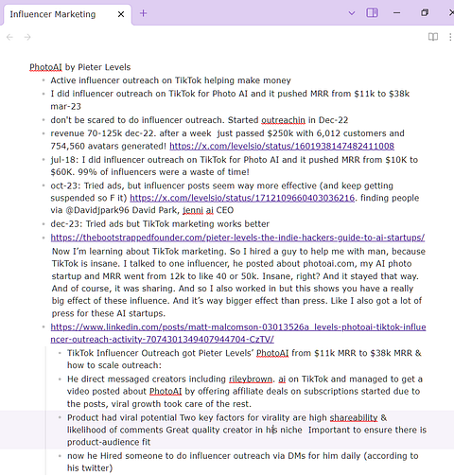Screen dimensions: 454x476
Task: Navigate forward with the right arrow
Action: (27, 37)
